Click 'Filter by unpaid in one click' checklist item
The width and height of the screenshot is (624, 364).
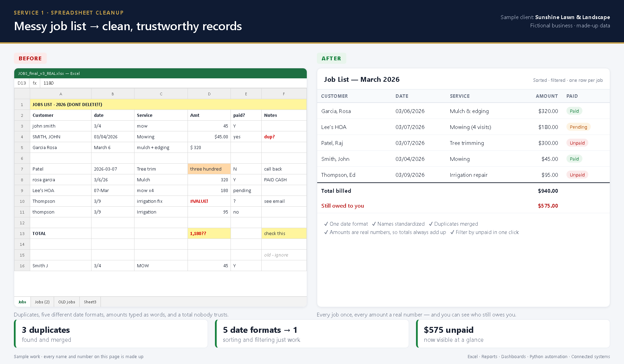[484, 233]
